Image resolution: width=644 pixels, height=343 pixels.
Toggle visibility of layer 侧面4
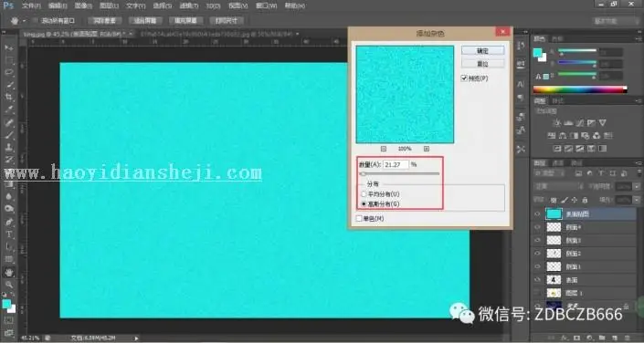(537, 227)
